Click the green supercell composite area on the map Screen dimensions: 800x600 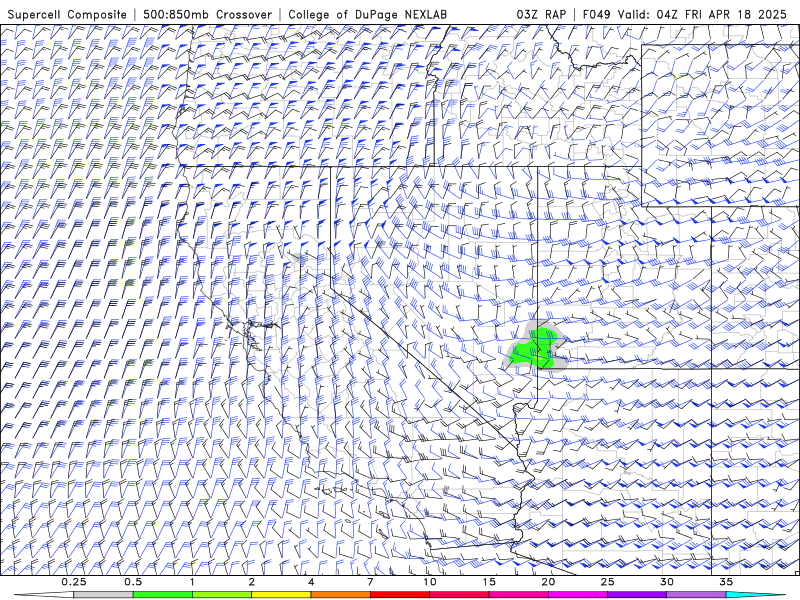coord(533,348)
